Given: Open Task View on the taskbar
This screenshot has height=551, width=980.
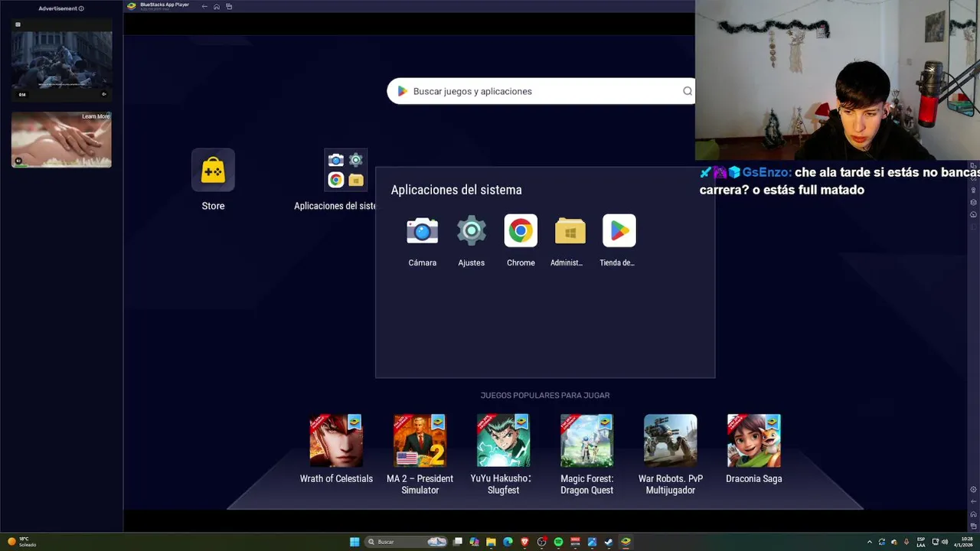Looking at the screenshot, I should click(x=458, y=542).
